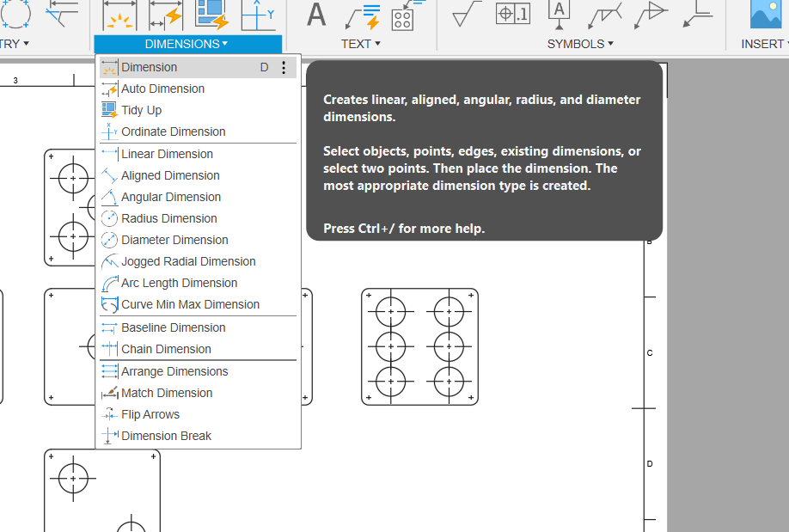Click the Radius Dimension icon
The image size is (789, 532).
[x=109, y=218]
